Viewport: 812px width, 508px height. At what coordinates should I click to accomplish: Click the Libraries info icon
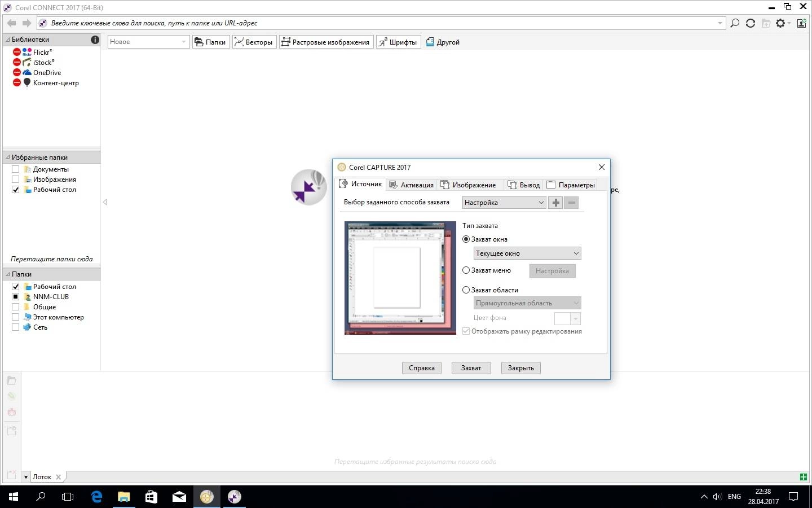click(95, 40)
